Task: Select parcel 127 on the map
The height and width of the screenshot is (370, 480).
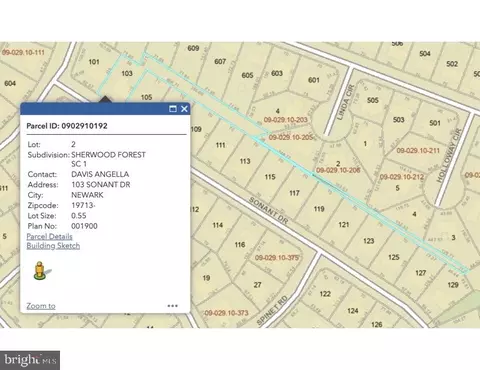Action: click(x=421, y=273)
